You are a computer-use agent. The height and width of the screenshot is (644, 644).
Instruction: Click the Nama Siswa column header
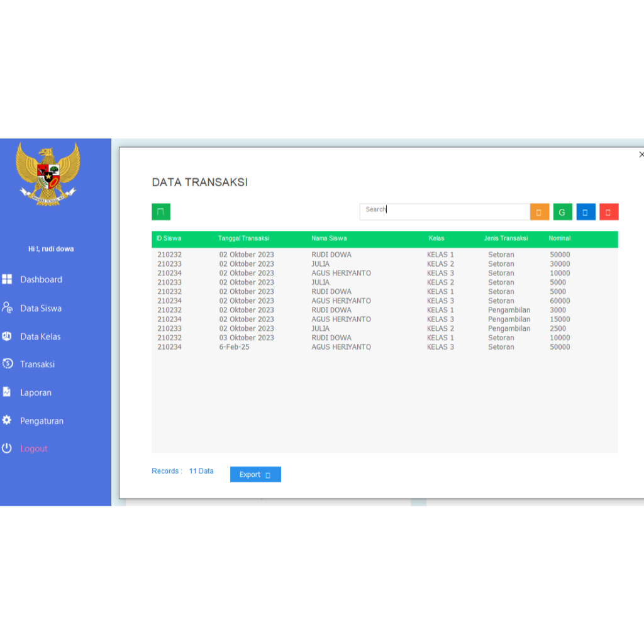(329, 238)
